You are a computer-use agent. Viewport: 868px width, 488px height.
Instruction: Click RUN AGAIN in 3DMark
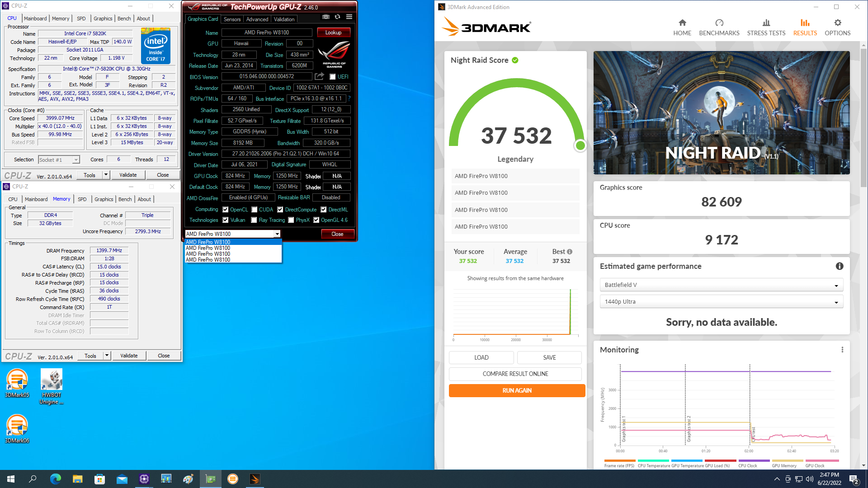pyautogui.click(x=517, y=391)
